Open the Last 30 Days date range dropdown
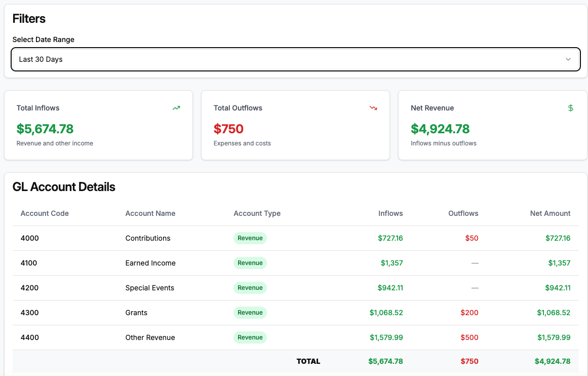Image resolution: width=588 pixels, height=376 pixels. point(295,59)
